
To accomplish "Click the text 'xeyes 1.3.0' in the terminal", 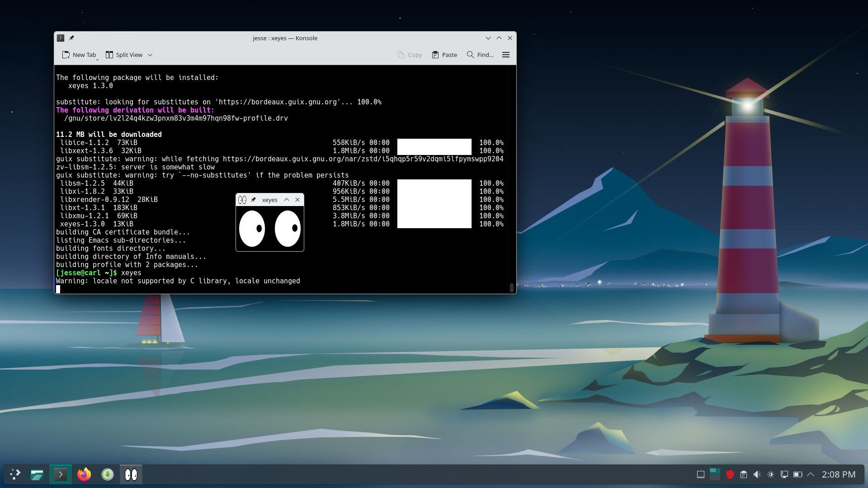I will (90, 86).
